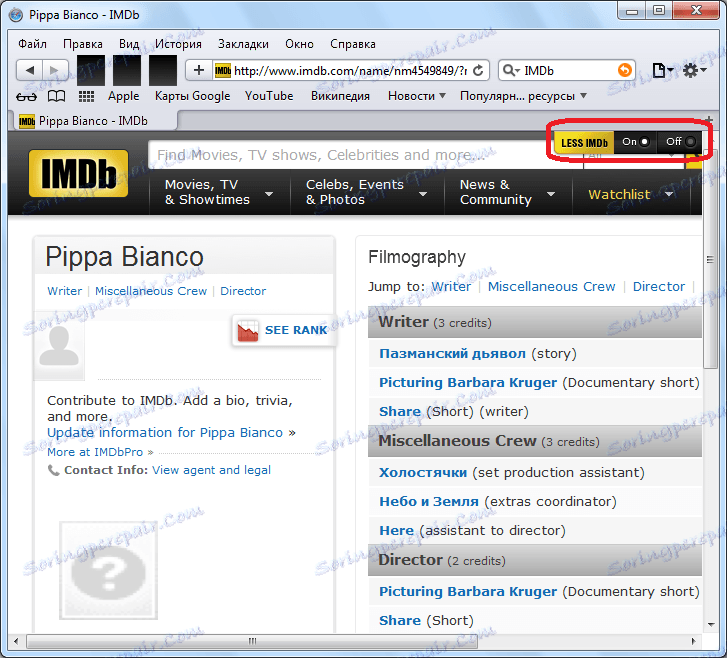Open the Закладки menu
The image size is (727, 658).
(243, 44)
